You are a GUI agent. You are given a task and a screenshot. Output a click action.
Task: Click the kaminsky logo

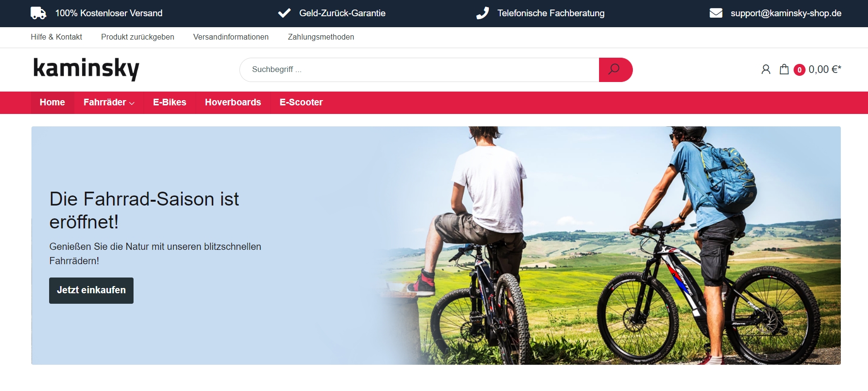pyautogui.click(x=86, y=69)
